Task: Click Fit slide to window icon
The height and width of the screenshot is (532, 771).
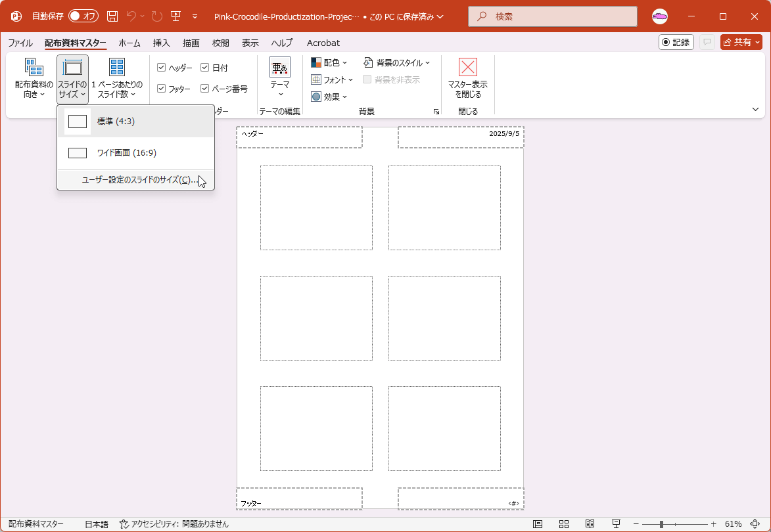Action: [754, 524]
